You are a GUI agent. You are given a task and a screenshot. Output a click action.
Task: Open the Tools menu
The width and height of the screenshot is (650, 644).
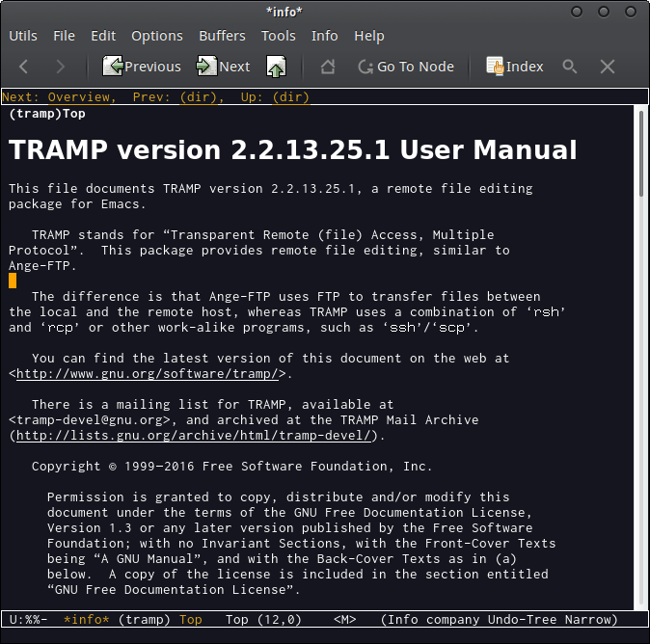pyautogui.click(x=279, y=36)
